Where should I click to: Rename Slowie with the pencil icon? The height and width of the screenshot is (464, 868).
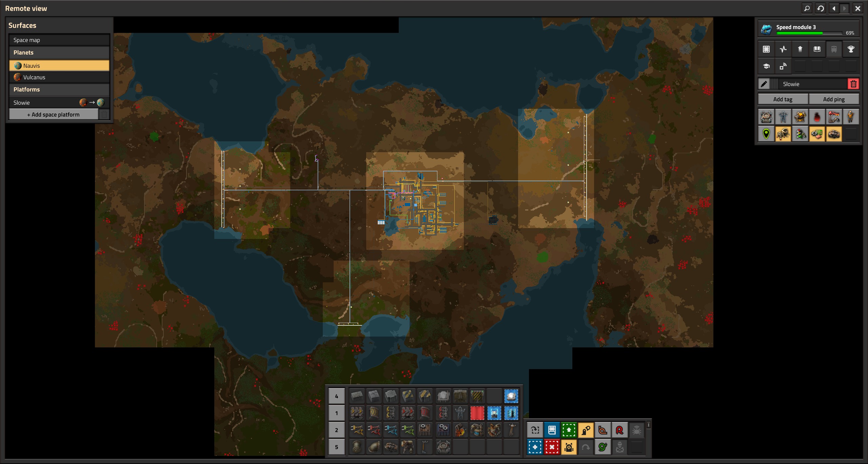click(x=764, y=84)
